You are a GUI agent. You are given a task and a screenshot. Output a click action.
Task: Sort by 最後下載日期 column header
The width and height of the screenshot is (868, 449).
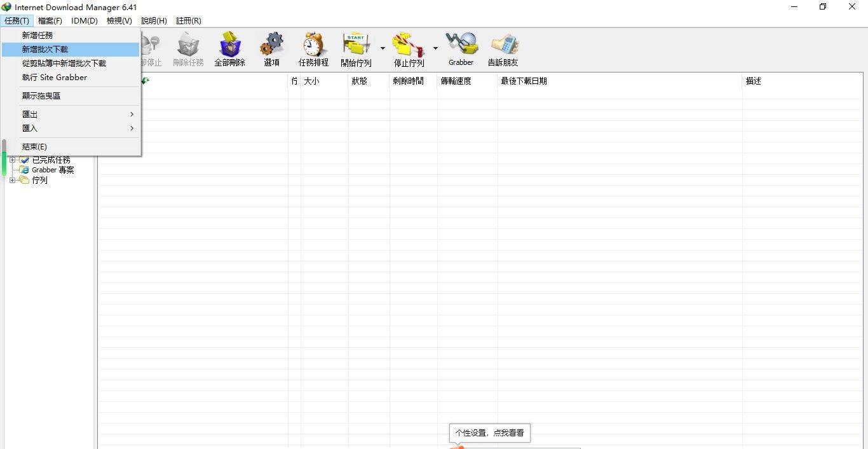tap(524, 81)
